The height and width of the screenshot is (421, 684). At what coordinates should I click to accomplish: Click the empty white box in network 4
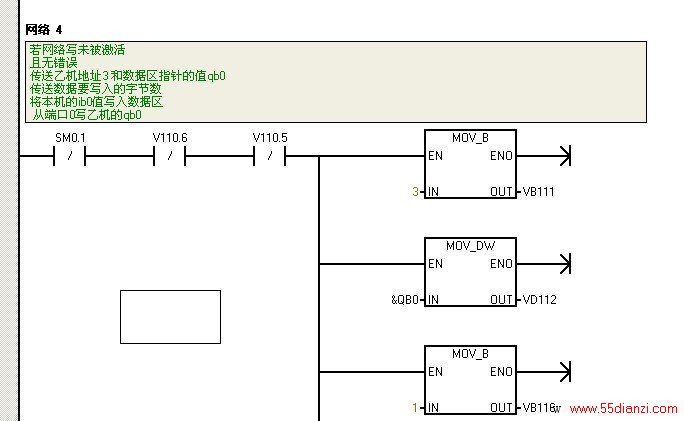pyautogui.click(x=170, y=317)
